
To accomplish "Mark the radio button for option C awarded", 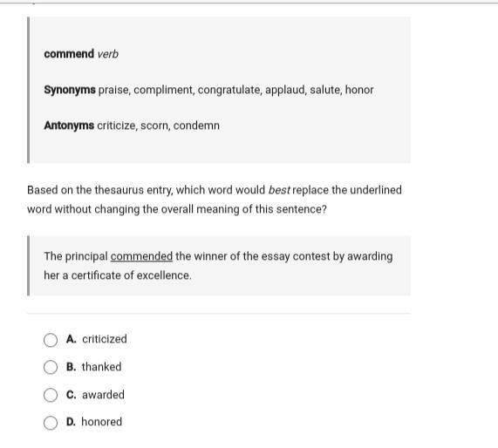I will (51, 395).
